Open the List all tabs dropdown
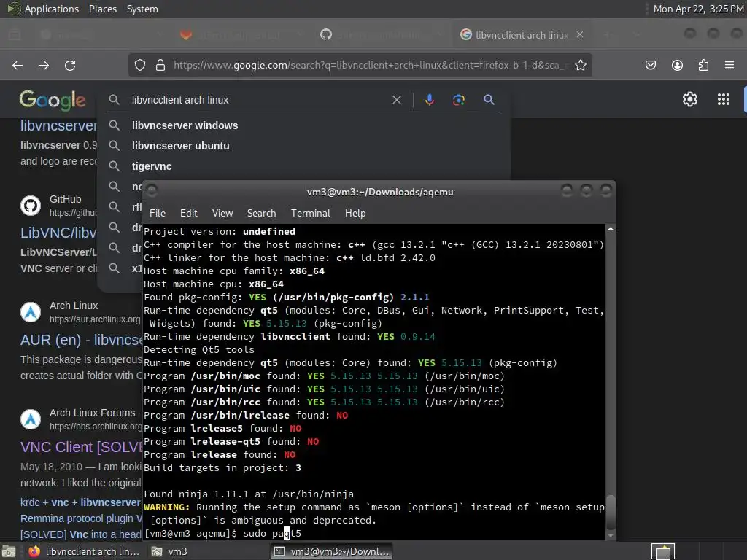This screenshot has height=560, width=747. (x=637, y=35)
